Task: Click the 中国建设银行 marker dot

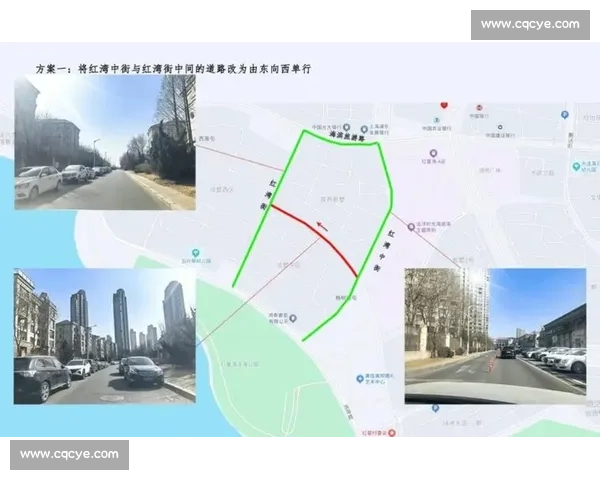Action: (x=500, y=127)
